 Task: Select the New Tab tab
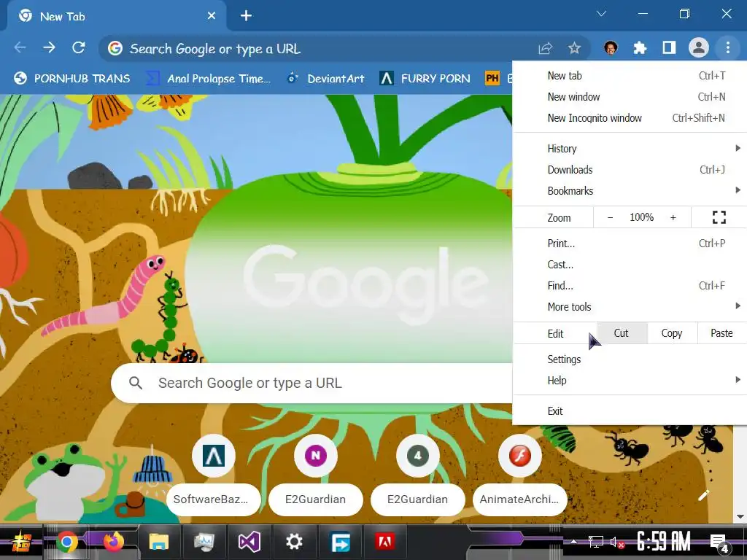(117, 16)
